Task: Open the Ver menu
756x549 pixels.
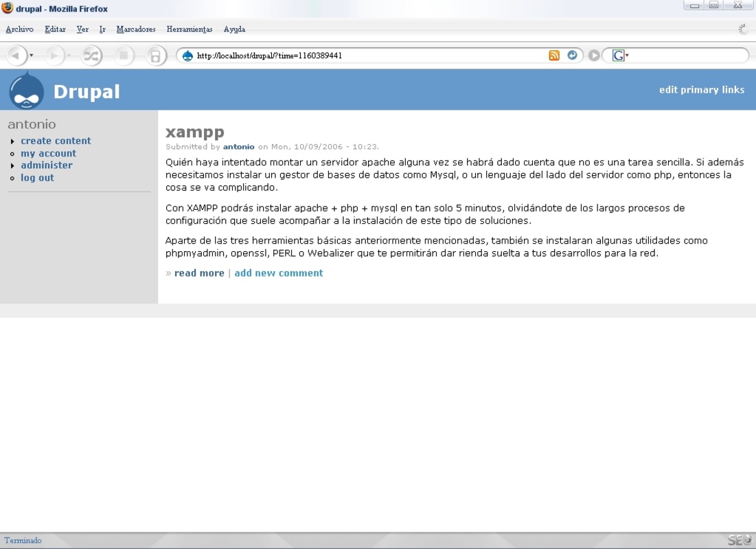Action: (x=82, y=30)
